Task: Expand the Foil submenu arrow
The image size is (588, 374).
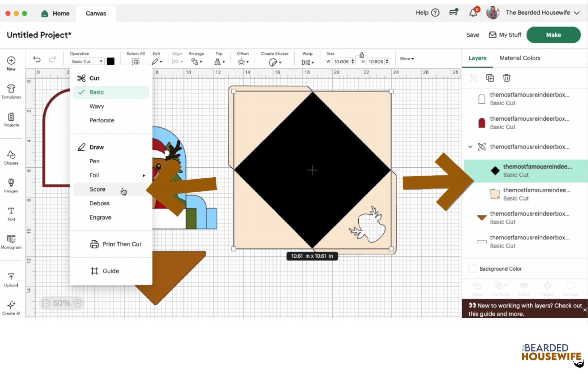Action: (x=144, y=175)
